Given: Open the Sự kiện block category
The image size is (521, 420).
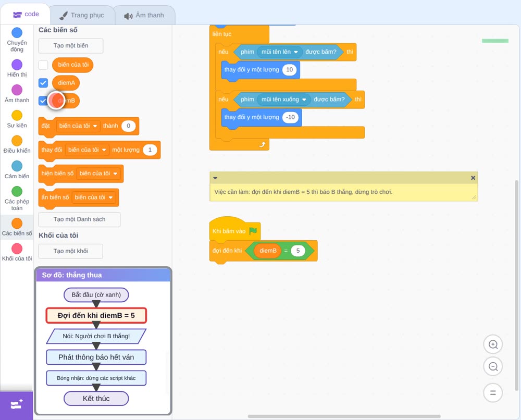Looking at the screenshot, I should pyautogui.click(x=17, y=119).
